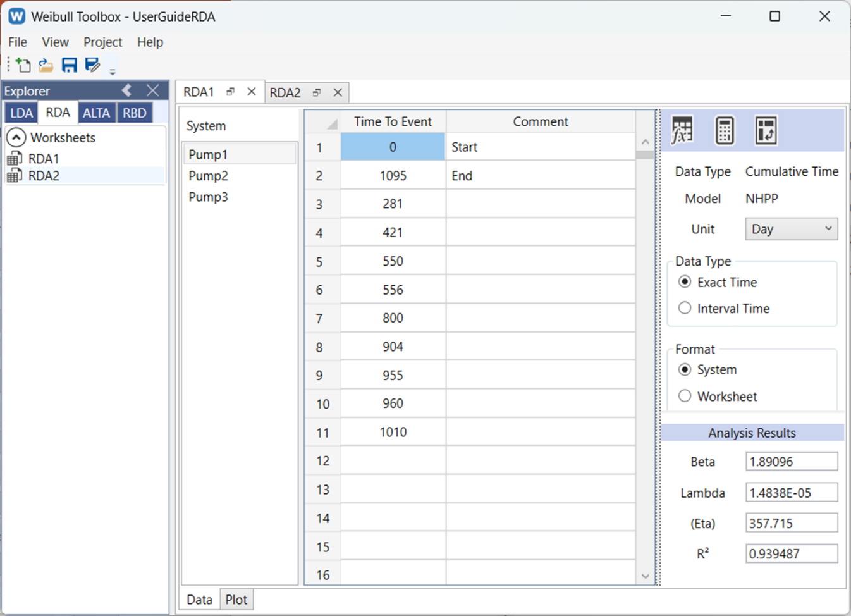Open the Project menu

[x=103, y=42]
